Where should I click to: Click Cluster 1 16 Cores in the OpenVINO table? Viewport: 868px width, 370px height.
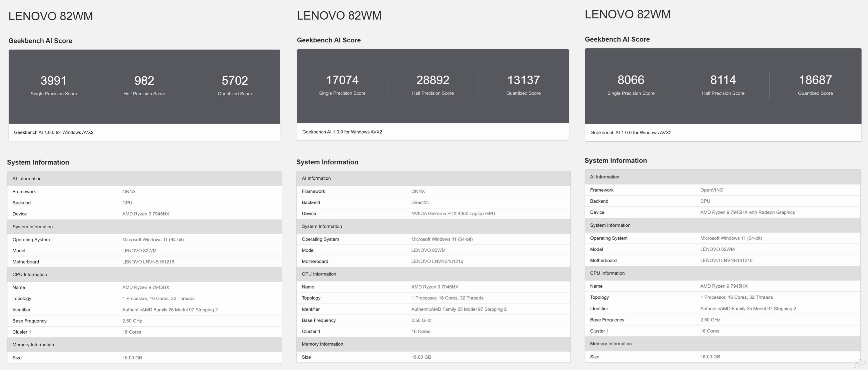pos(710,331)
